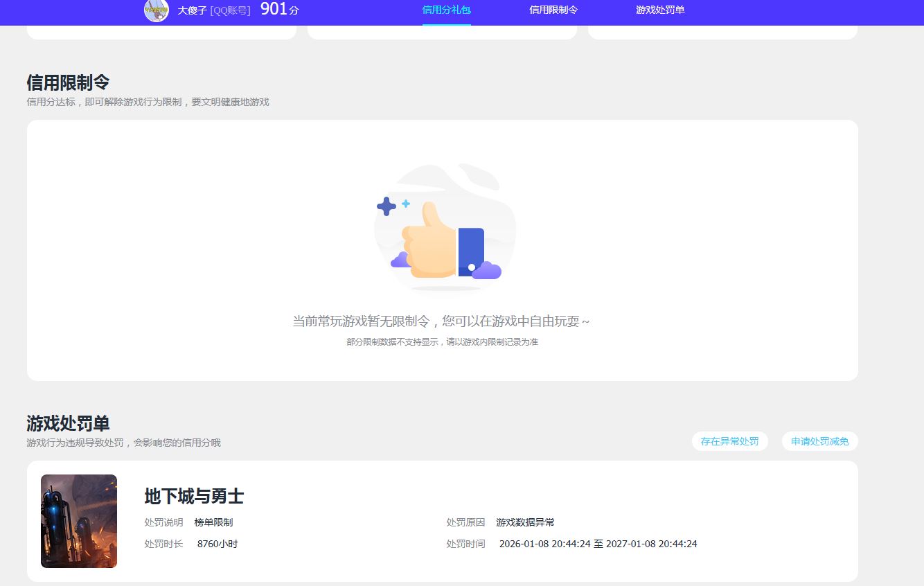Open the 地下城与勇士 game title
The image size is (924, 586).
[194, 496]
